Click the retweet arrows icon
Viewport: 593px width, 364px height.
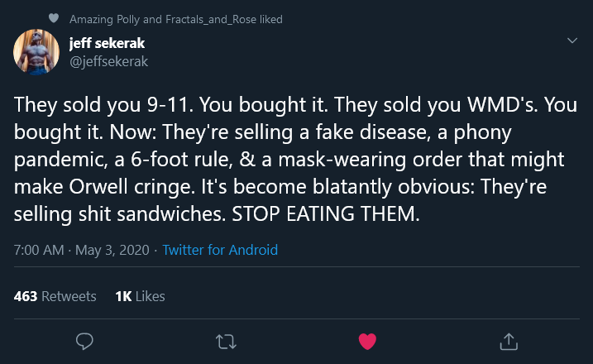225,340
